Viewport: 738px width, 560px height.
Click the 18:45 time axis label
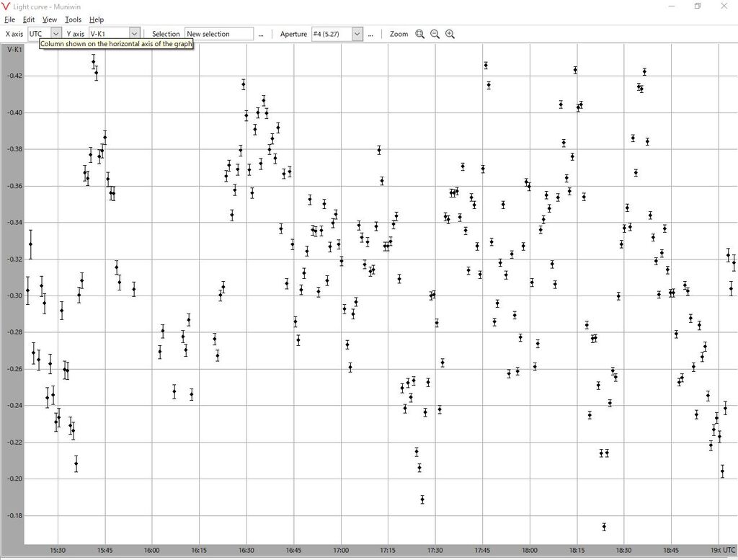(671, 550)
